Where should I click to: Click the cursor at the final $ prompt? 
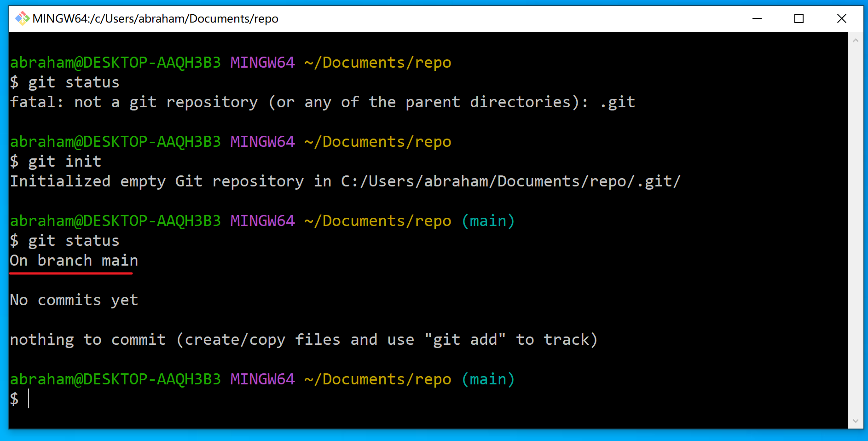tap(29, 399)
